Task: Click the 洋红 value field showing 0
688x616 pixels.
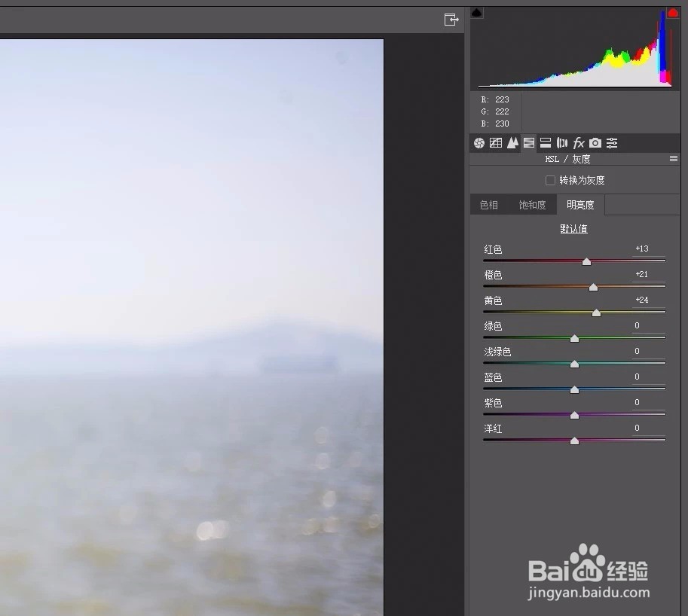Action: (x=648, y=428)
